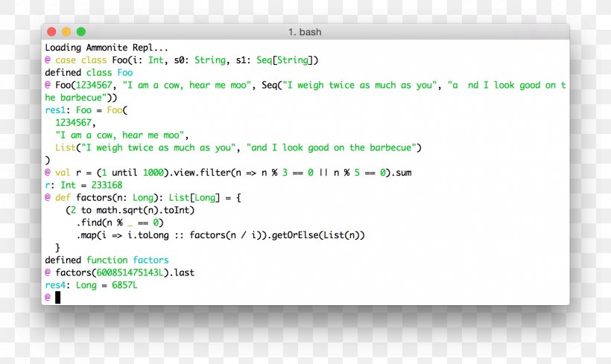Click the "1. bash" window title
This screenshot has width=611, height=364.
[x=305, y=32]
